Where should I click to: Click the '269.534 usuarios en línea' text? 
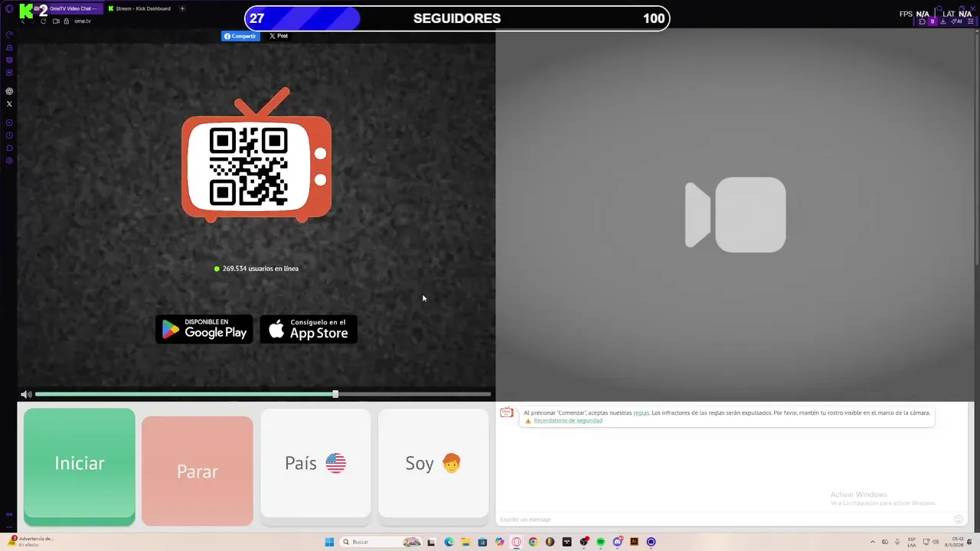tap(260, 269)
